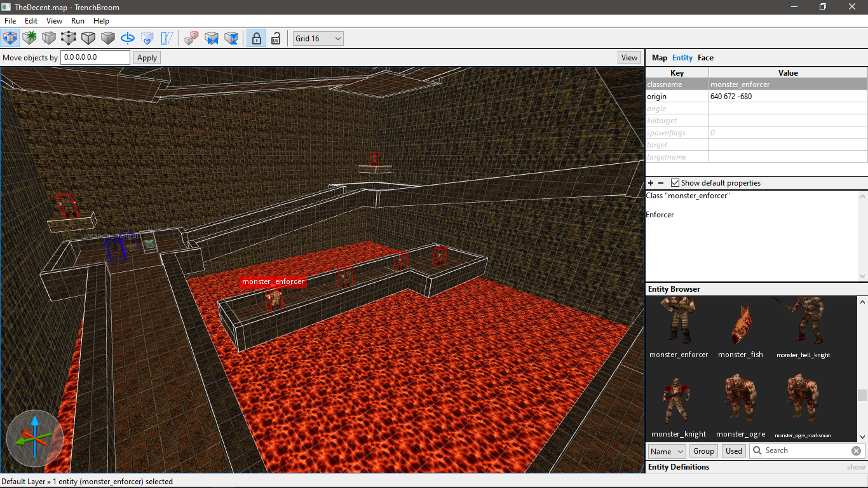Click the monster_enforcer classname value cell
This screenshot has width=868, height=488.
[x=788, y=85]
